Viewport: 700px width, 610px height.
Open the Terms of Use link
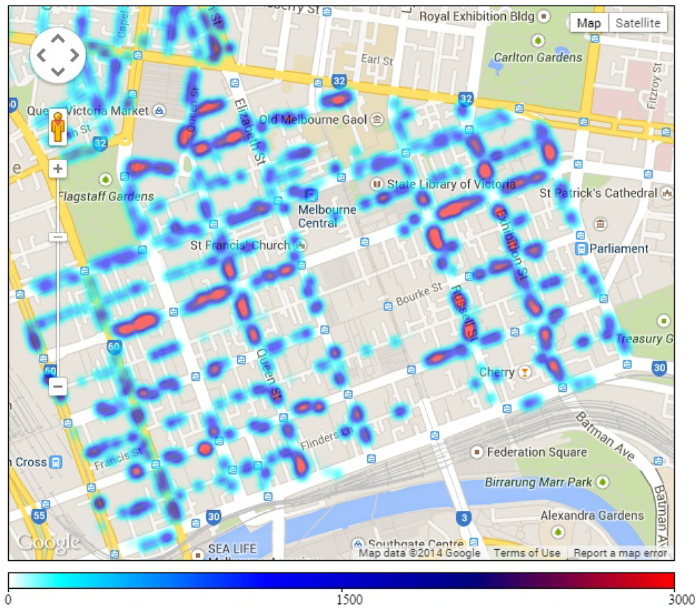[527, 553]
